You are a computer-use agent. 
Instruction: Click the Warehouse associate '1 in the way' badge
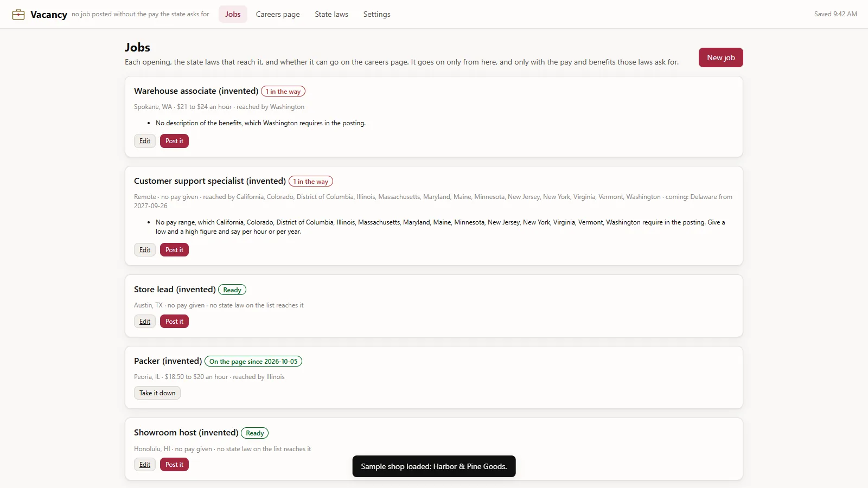(283, 92)
